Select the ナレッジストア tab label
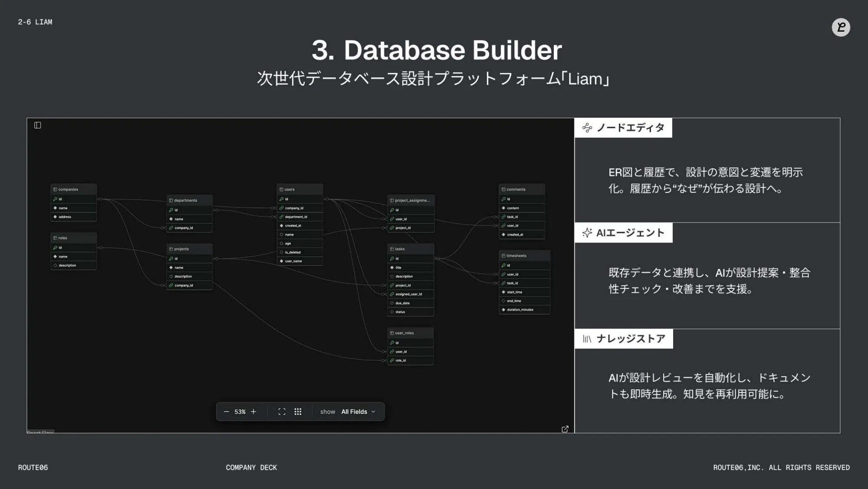Image resolution: width=868 pixels, height=489 pixels. point(631,339)
